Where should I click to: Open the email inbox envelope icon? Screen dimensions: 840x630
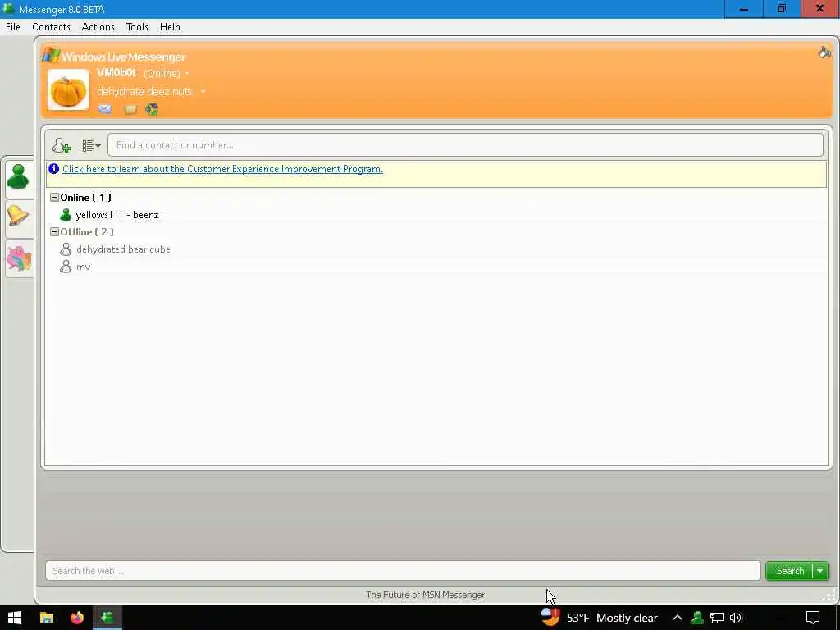click(x=105, y=109)
